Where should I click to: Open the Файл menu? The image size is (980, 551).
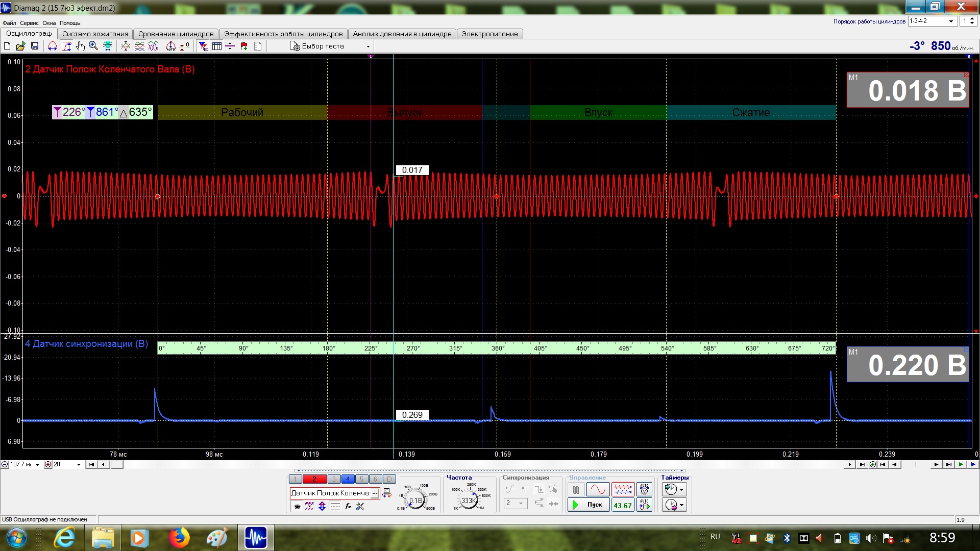pos(9,23)
